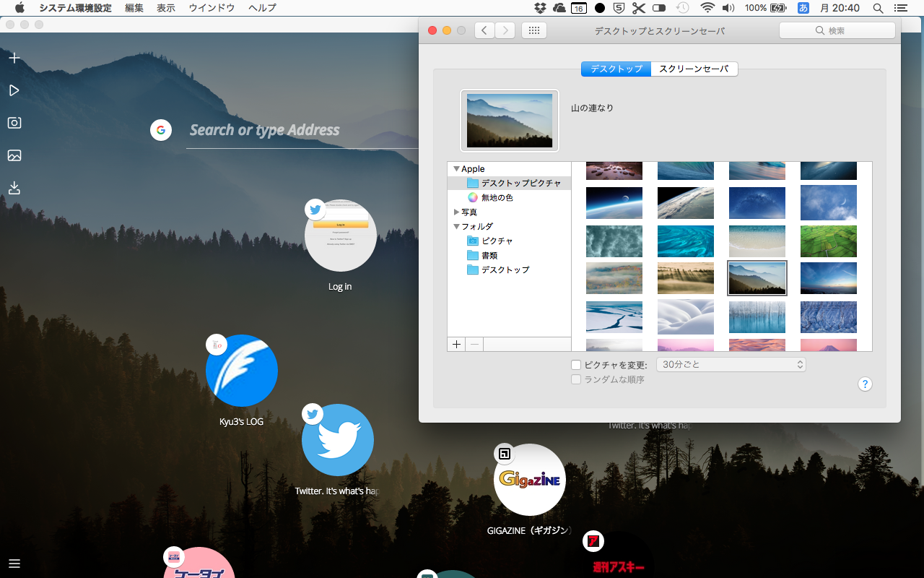Click the Google icon beside search field

(161, 130)
